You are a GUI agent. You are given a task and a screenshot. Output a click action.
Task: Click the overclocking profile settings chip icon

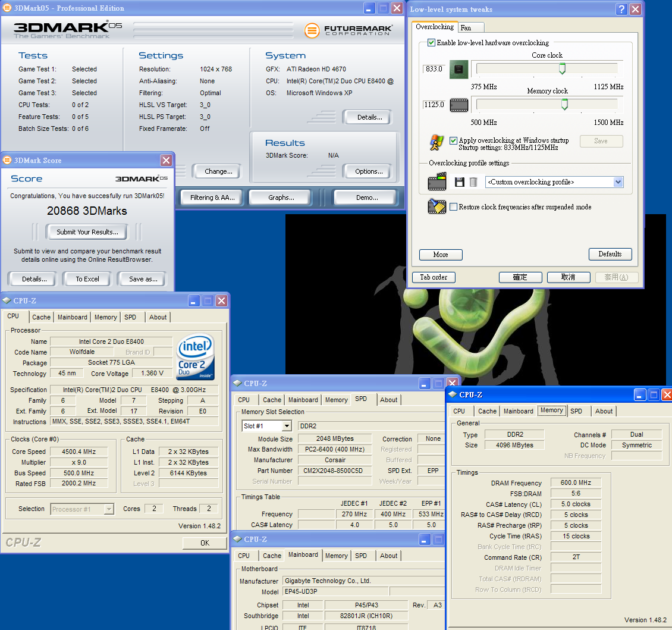(437, 182)
